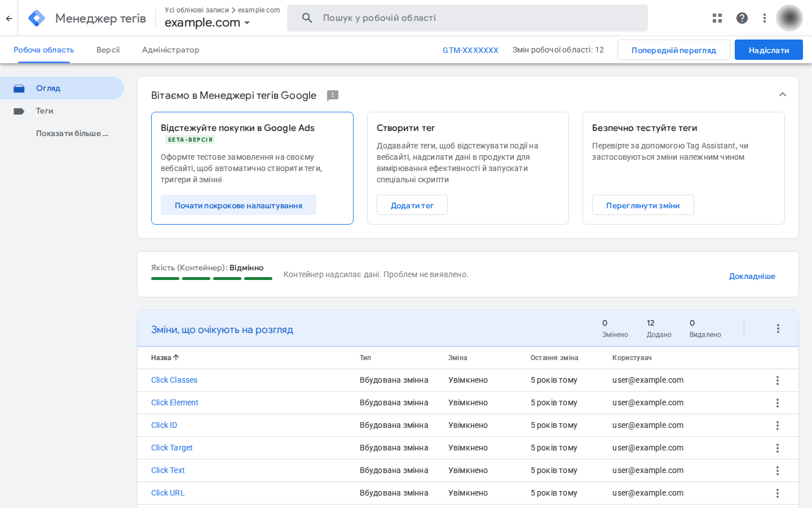Open row menu for Click Classes
This screenshot has width=812, height=508.
click(x=778, y=380)
